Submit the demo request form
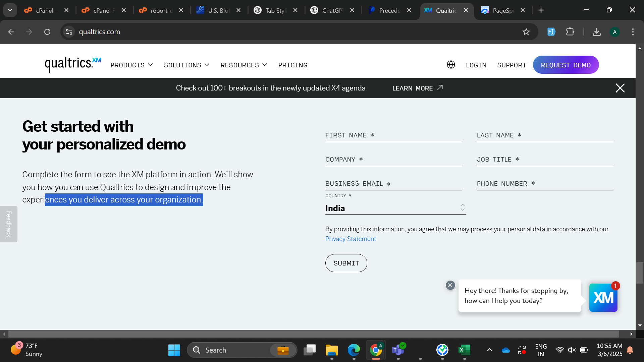The height and width of the screenshot is (362, 644). click(346, 263)
